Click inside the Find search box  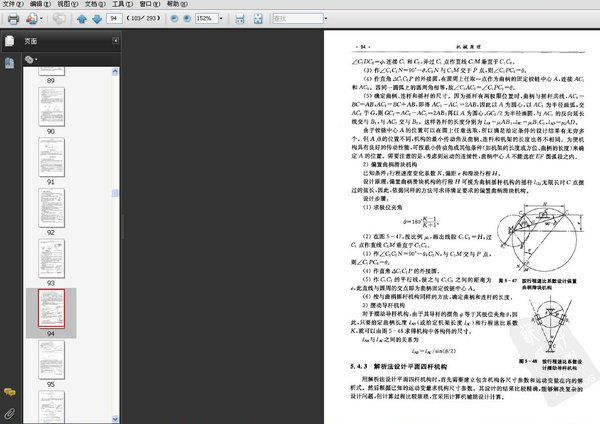[298, 18]
